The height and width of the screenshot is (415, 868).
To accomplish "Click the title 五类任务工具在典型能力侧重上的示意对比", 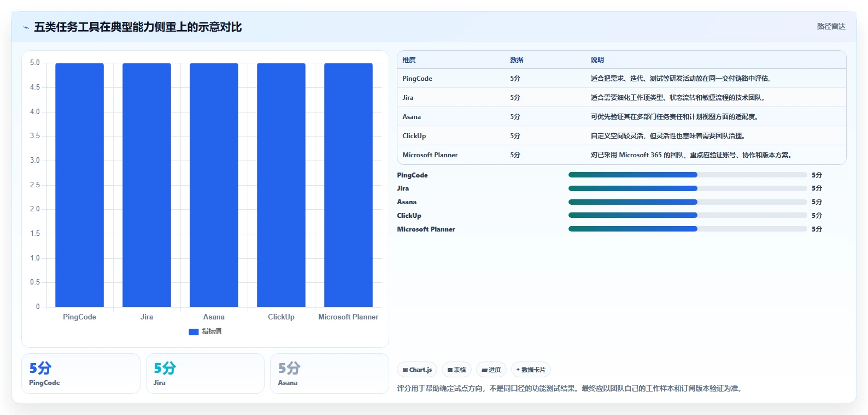I will pos(138,27).
